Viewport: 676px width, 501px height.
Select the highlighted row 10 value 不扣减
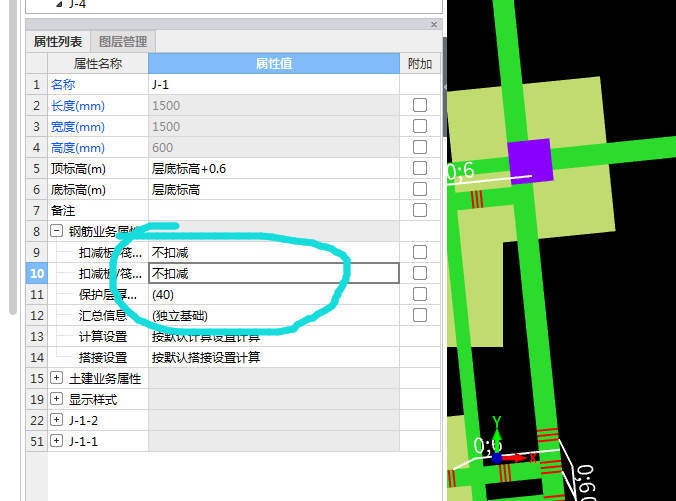(274, 273)
